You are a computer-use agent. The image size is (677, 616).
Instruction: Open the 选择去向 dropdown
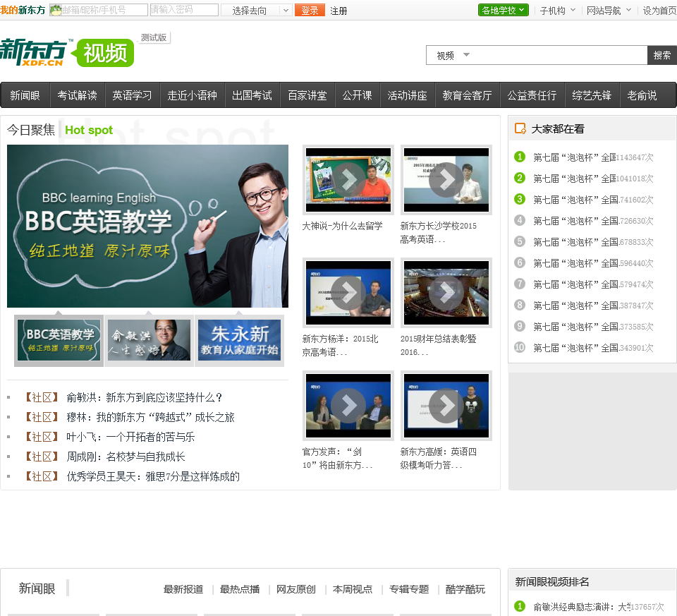[x=257, y=11]
